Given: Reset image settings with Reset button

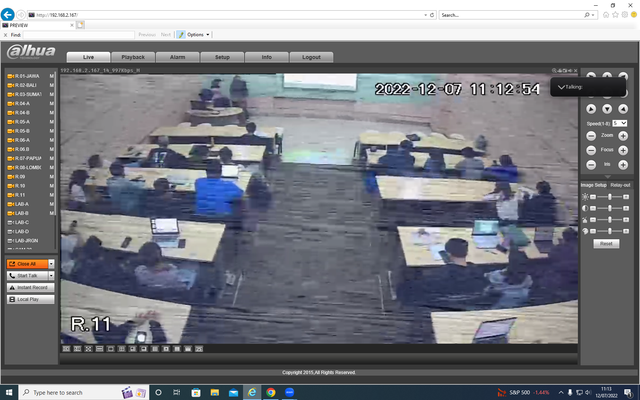Looking at the screenshot, I should coord(606,244).
